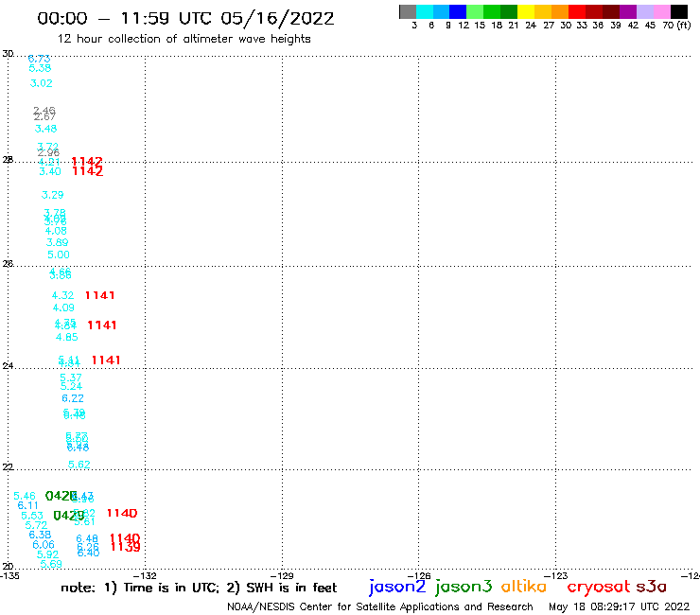
Task: Click the yellow swatch in the color scale
Action: point(526,11)
